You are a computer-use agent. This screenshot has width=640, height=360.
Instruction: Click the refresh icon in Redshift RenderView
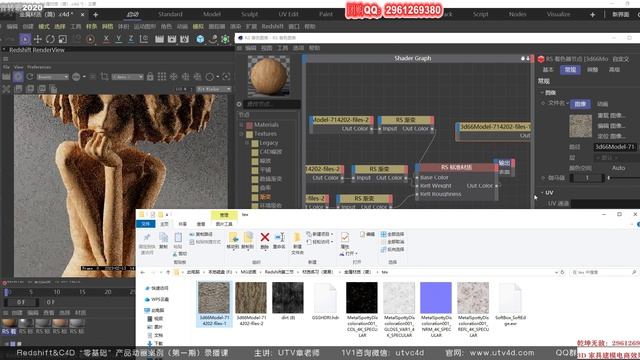coord(30,77)
